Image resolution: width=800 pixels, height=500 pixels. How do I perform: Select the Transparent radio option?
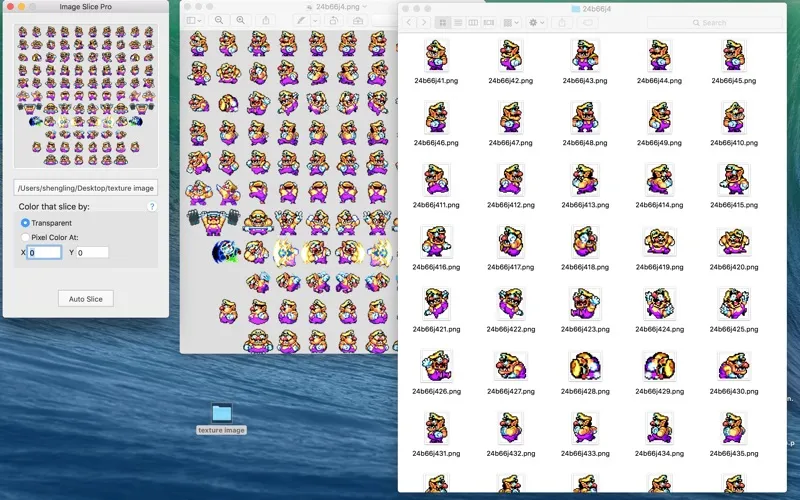pos(26,222)
